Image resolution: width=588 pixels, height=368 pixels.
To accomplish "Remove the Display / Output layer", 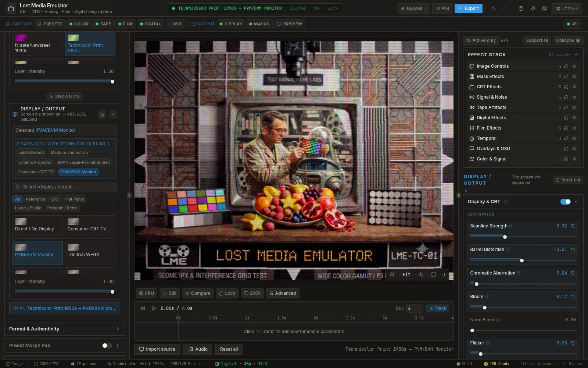I will pyautogui.click(x=113, y=114).
